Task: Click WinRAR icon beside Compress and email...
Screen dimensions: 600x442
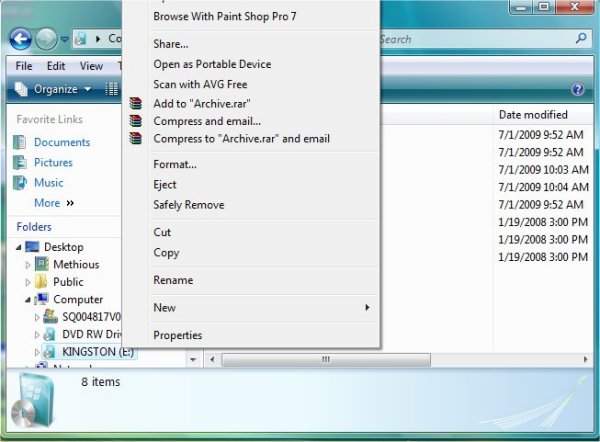Action: (135, 121)
